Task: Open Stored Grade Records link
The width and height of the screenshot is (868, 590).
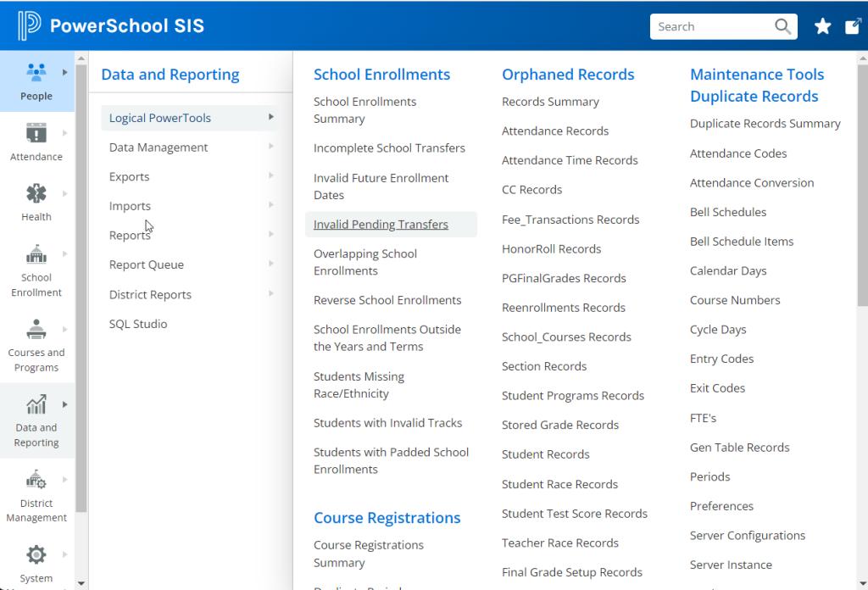Action: click(x=560, y=425)
